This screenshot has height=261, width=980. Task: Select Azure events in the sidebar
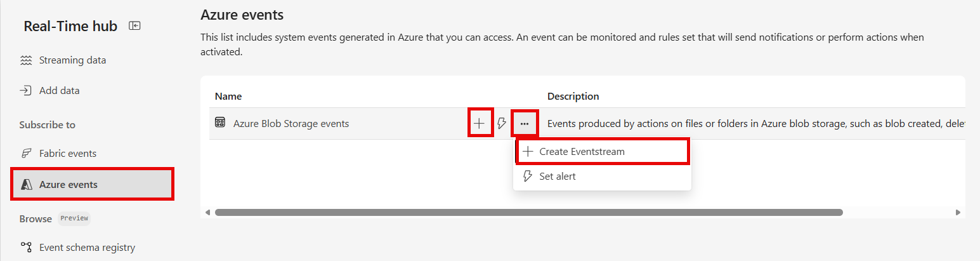coord(69,185)
